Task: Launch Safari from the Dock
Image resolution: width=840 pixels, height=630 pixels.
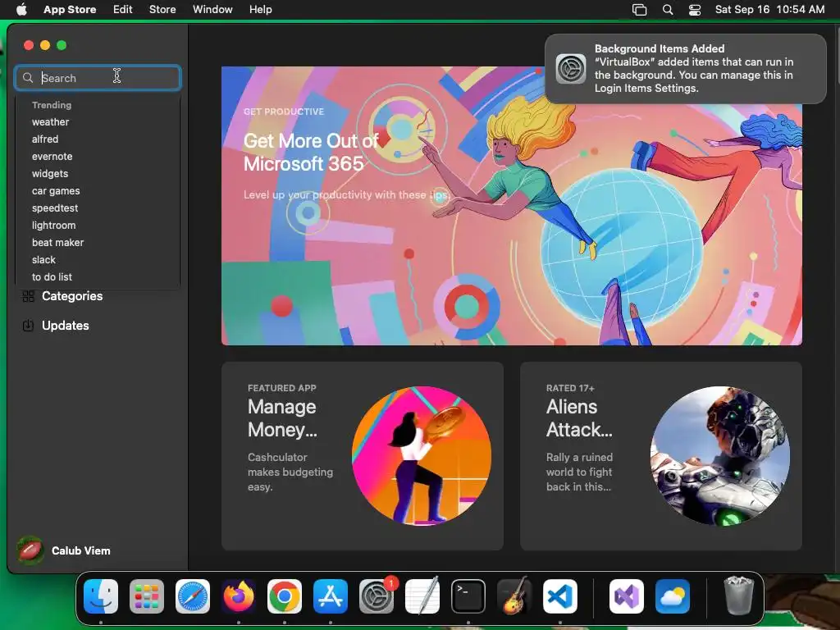Action: point(193,596)
